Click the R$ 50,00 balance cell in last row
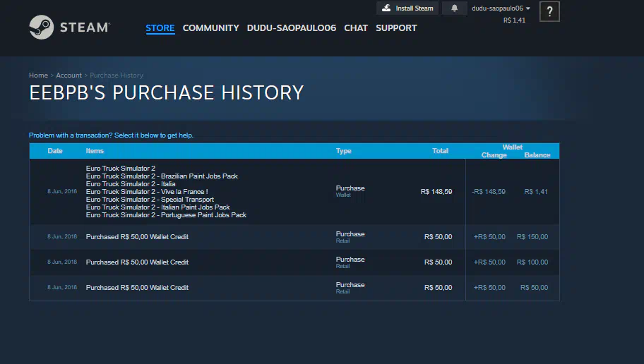The height and width of the screenshot is (364, 644). (x=534, y=288)
